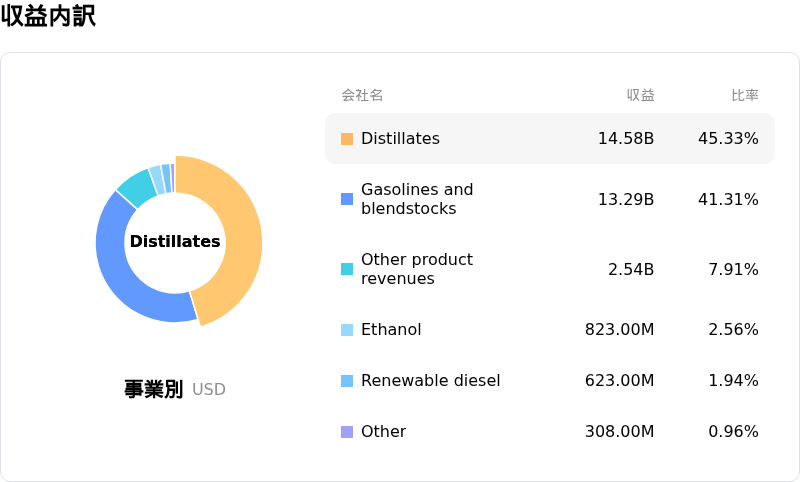Select the teal donut chart segment
Image resolution: width=800 pixels, height=482 pixels.
click(137, 187)
